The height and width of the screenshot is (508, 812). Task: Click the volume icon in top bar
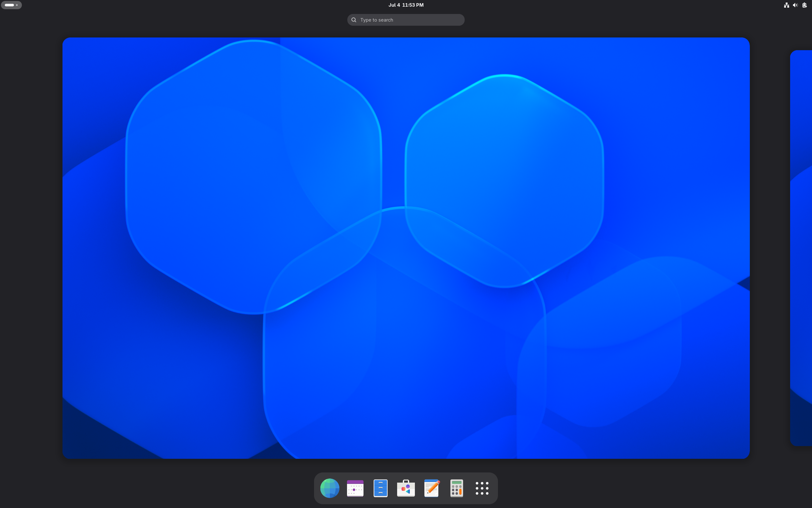[x=795, y=5]
